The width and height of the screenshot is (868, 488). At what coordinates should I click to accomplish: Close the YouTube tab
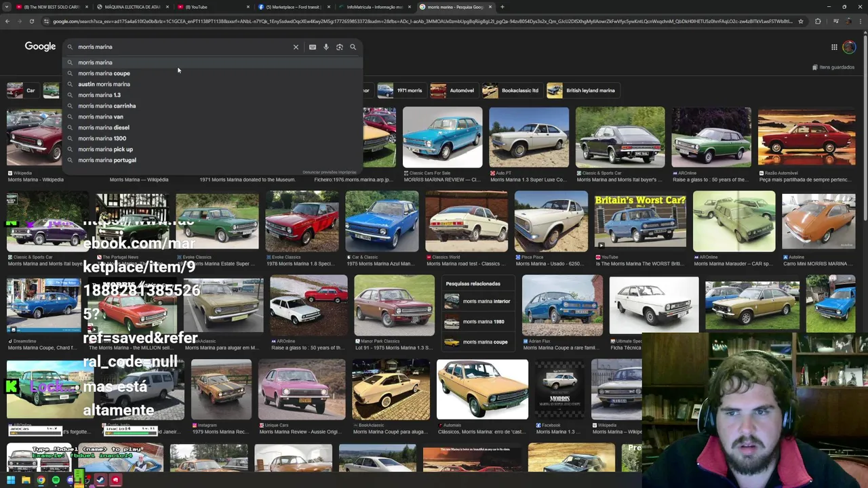248,7
